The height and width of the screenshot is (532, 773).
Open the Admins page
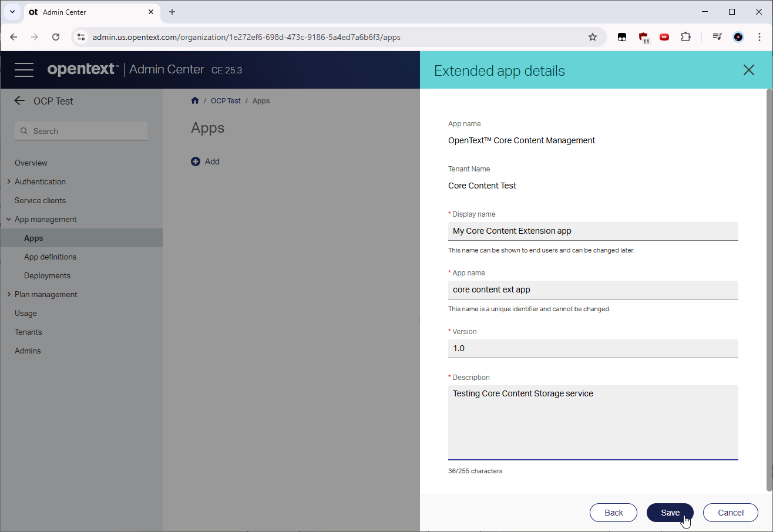point(28,351)
